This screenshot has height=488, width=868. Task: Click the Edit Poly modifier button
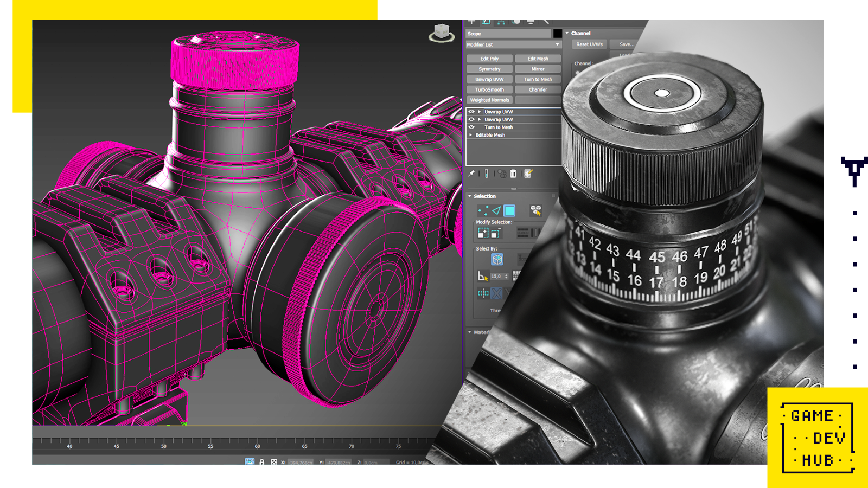[489, 59]
